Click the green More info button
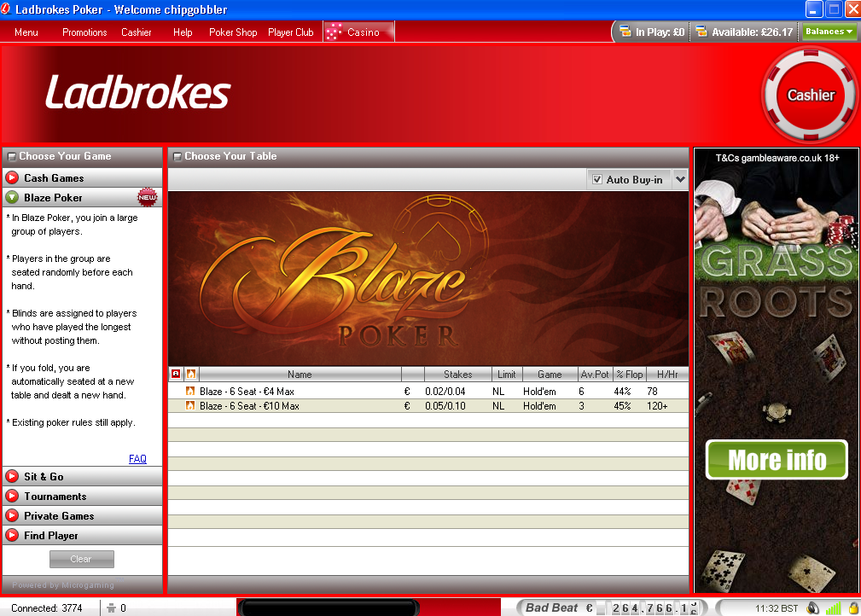The height and width of the screenshot is (616, 861). 777,460
